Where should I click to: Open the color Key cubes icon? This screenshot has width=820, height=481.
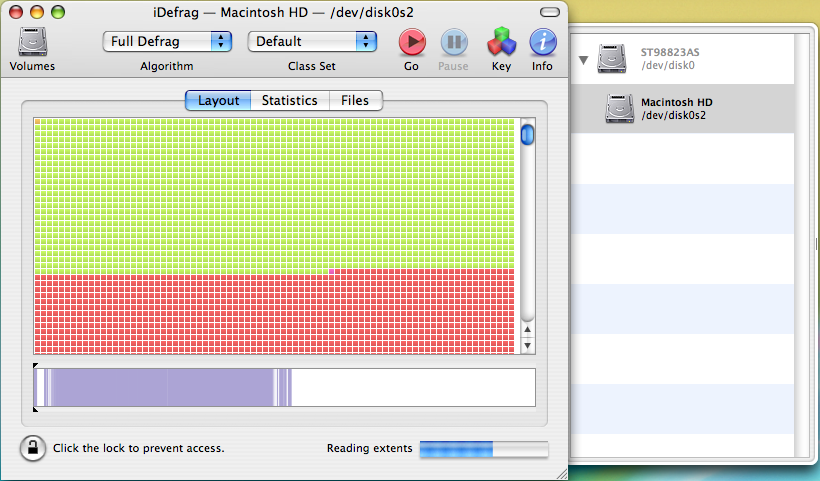click(x=502, y=42)
